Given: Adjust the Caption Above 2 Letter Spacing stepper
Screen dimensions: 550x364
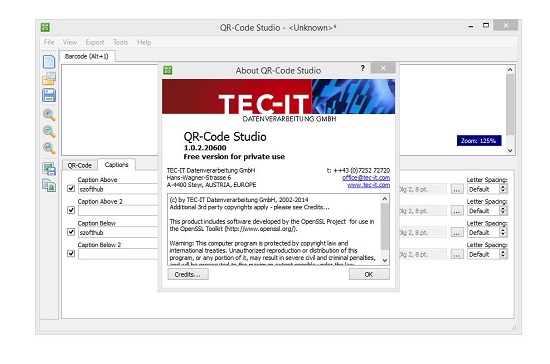Looking at the screenshot, I should pyautogui.click(x=503, y=211).
